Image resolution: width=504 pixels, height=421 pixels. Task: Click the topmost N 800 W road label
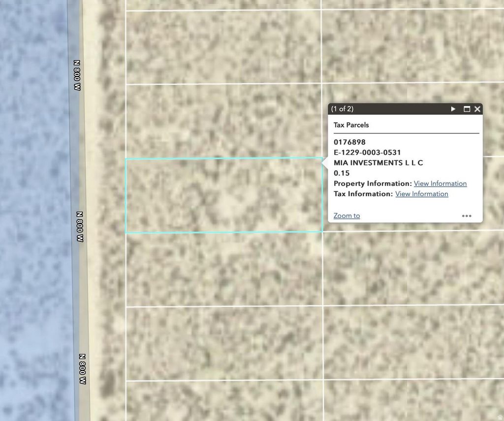pos(77,75)
